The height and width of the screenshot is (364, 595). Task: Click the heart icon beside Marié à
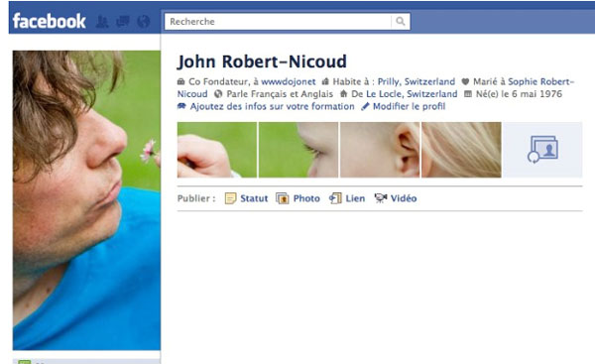[x=465, y=81]
